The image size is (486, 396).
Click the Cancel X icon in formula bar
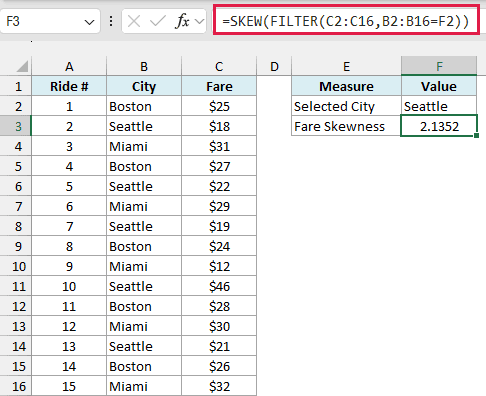(134, 22)
